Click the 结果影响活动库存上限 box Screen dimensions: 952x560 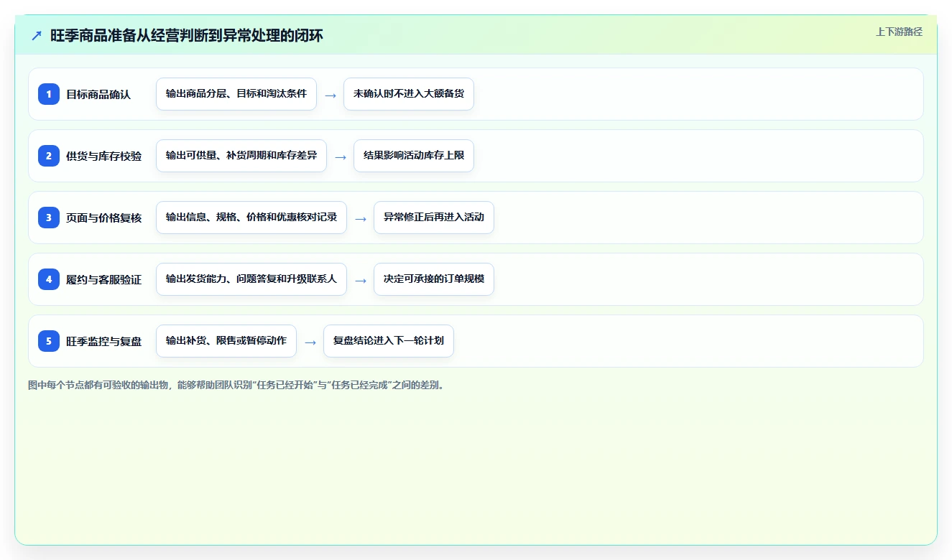[414, 156]
